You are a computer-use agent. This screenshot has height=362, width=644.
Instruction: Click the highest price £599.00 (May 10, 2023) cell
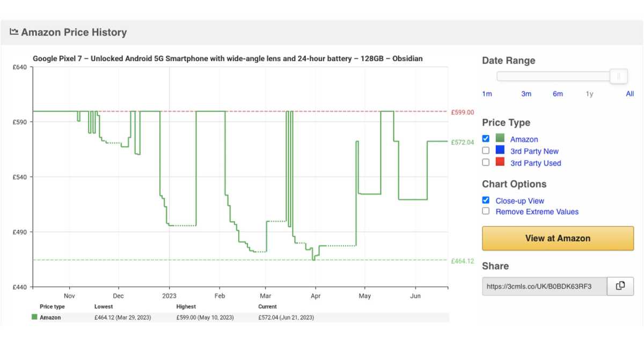point(205,317)
